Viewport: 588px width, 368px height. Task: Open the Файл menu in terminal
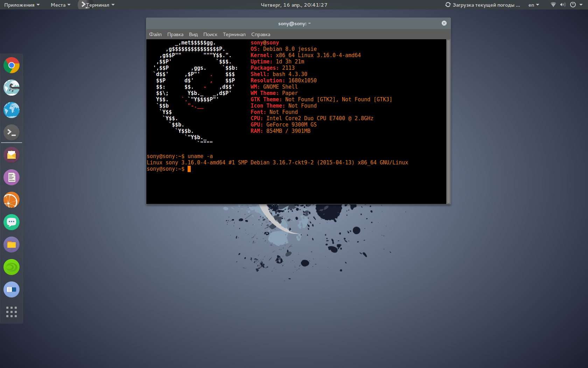tap(155, 34)
